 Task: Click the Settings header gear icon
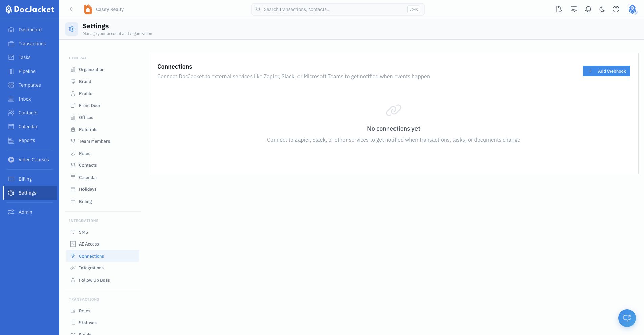click(72, 29)
